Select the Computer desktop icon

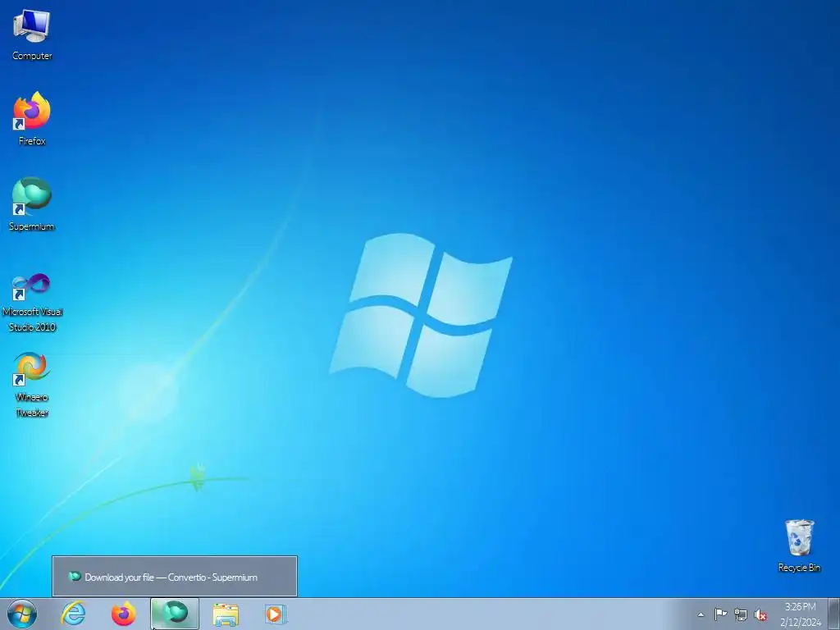click(32, 35)
